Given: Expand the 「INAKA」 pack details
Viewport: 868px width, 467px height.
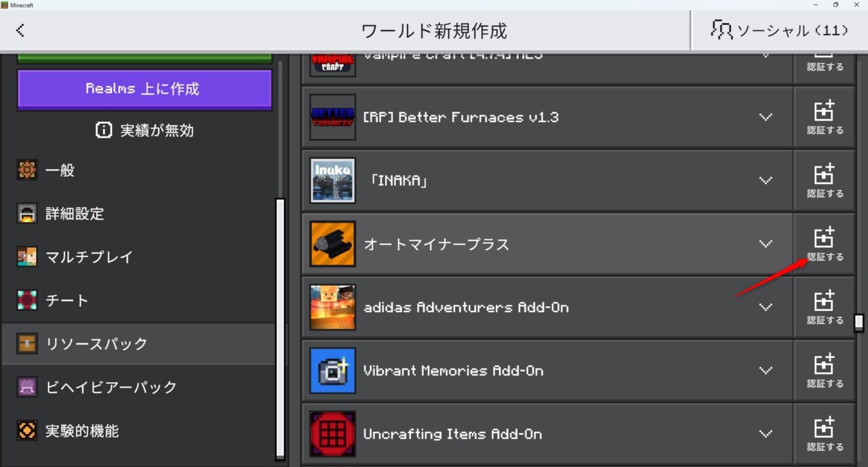Looking at the screenshot, I should tap(766, 181).
